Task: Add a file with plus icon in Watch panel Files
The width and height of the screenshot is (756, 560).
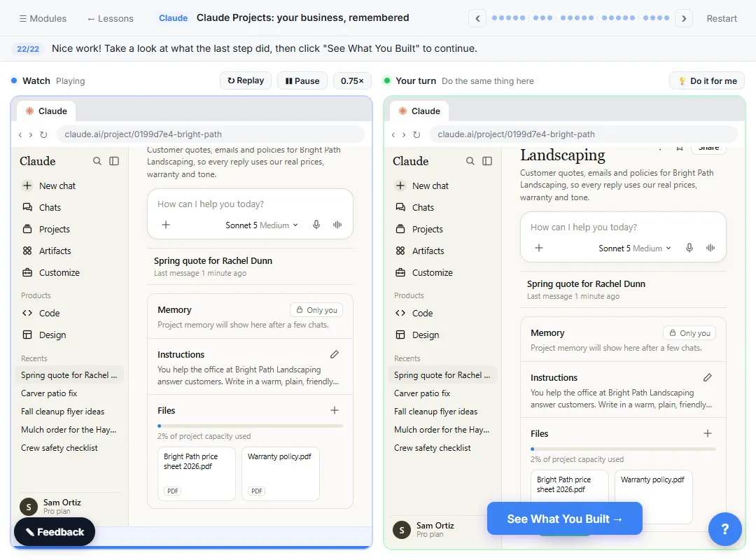Action: pos(334,410)
